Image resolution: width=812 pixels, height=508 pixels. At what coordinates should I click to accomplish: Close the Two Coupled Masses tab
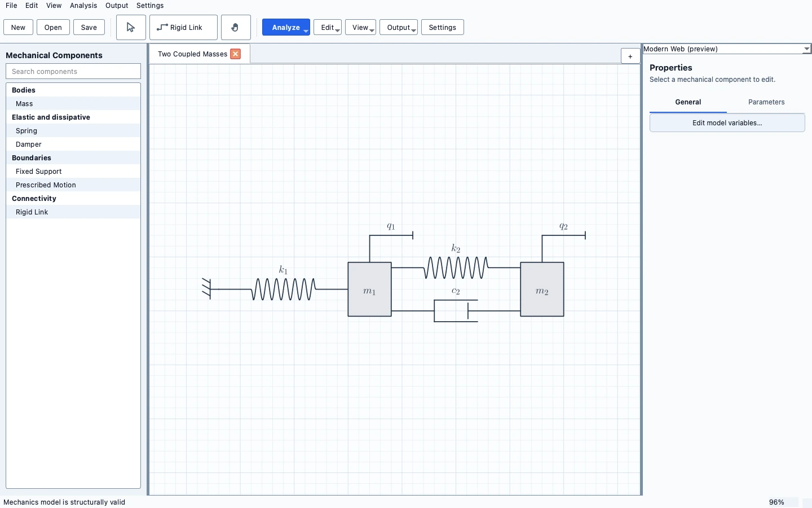236,54
